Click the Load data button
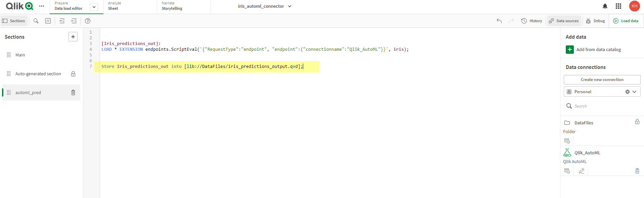The width and height of the screenshot is (644, 198). click(x=626, y=21)
